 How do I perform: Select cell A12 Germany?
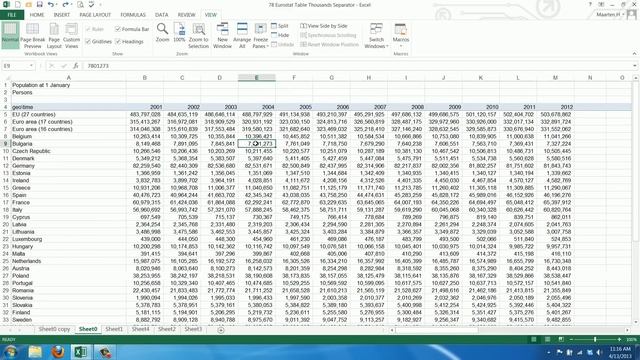(69, 166)
